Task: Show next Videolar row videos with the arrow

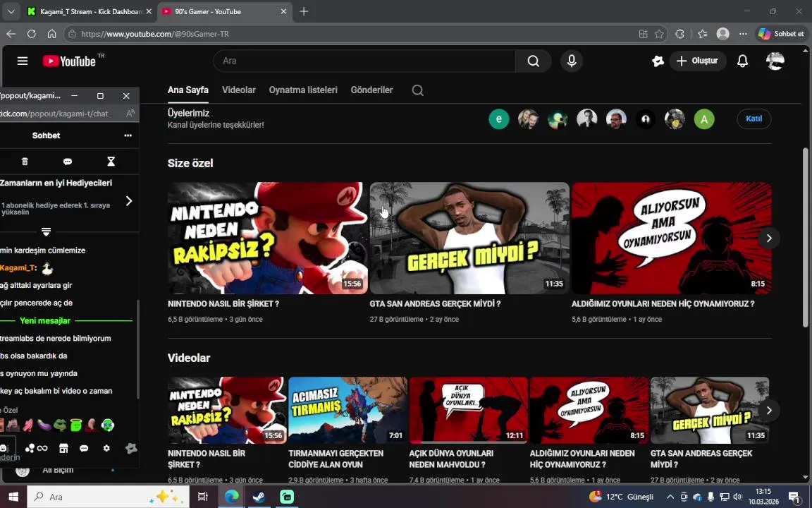Action: click(769, 410)
